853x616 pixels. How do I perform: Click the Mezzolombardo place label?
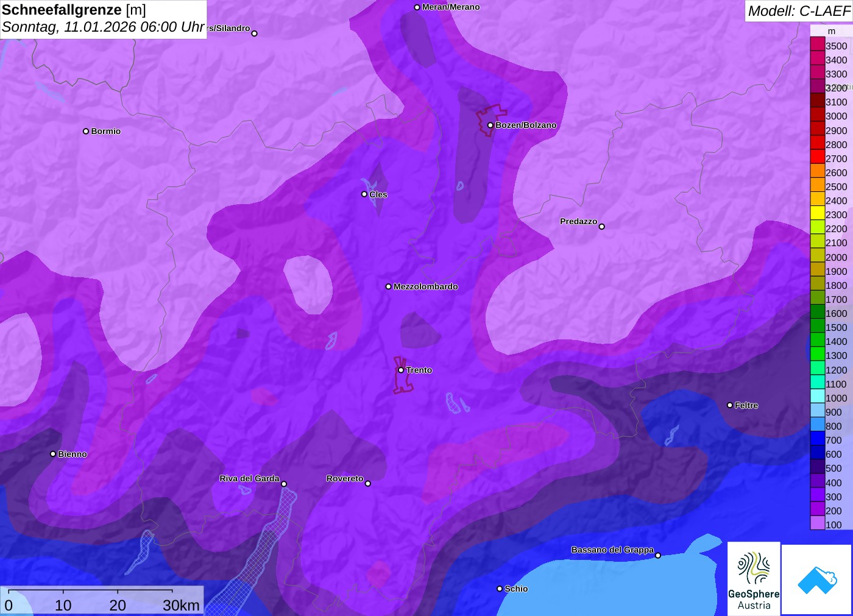pos(425,286)
